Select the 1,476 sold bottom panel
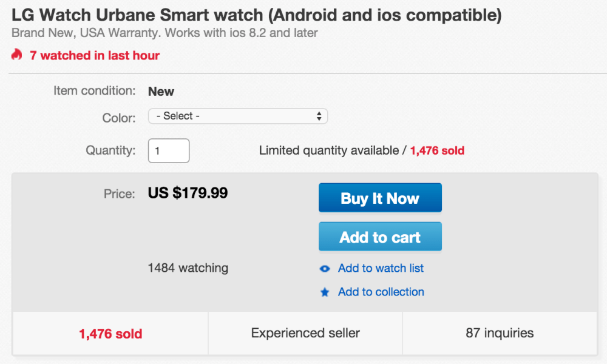 pyautogui.click(x=110, y=334)
